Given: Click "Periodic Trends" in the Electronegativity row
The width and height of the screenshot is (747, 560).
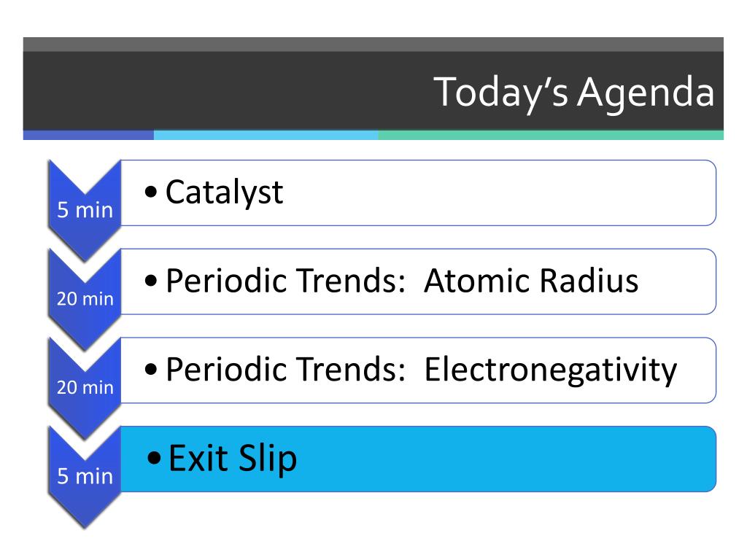Looking at the screenshot, I should tap(285, 370).
